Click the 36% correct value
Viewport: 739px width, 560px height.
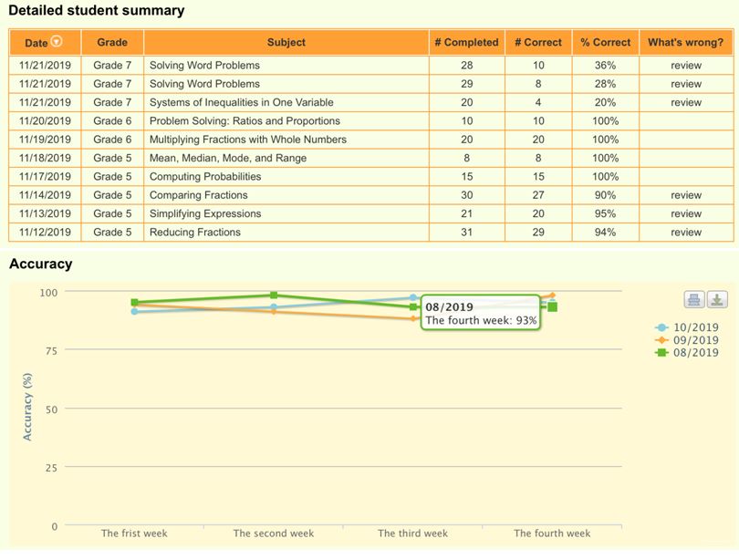[x=605, y=66]
